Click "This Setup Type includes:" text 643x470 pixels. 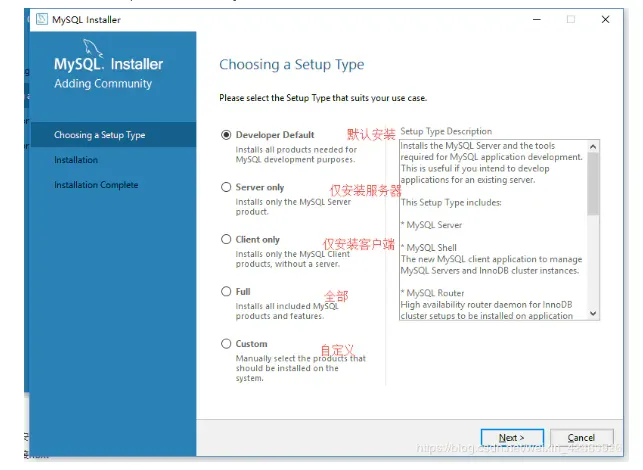pyautogui.click(x=451, y=203)
